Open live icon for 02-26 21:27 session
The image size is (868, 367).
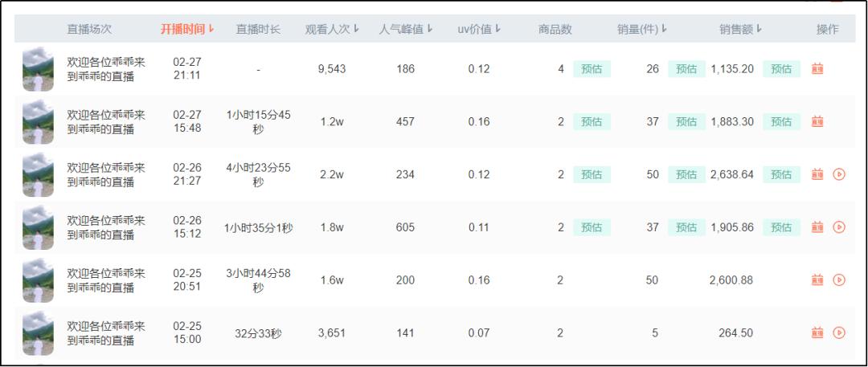pyautogui.click(x=817, y=174)
